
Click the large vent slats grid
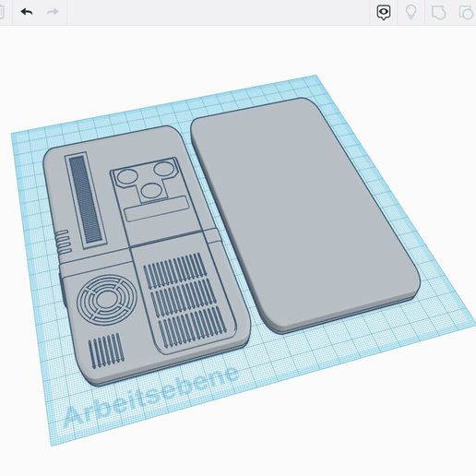pos(185,300)
